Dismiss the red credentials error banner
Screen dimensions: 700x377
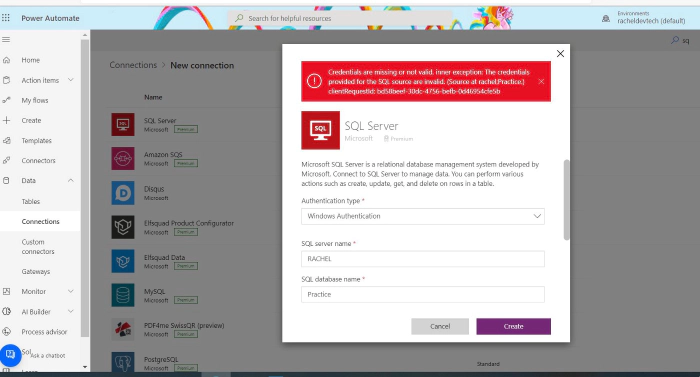pos(541,81)
